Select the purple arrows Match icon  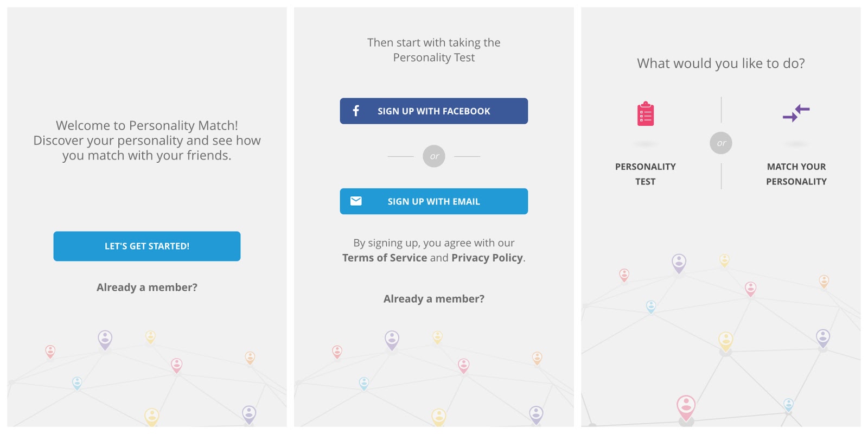[x=796, y=113]
